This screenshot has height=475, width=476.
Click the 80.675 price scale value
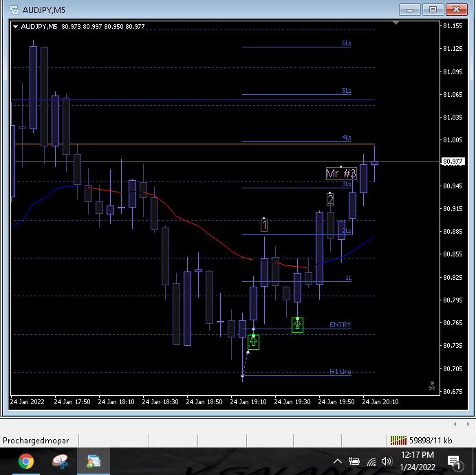pos(453,391)
